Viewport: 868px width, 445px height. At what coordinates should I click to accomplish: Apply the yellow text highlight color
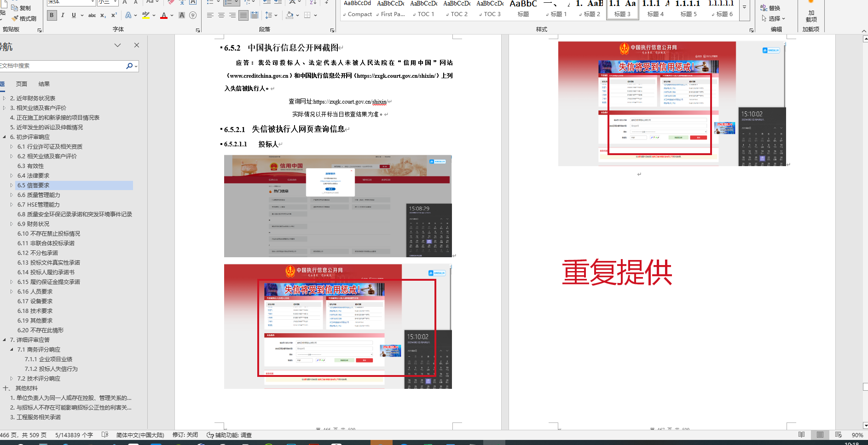click(146, 15)
